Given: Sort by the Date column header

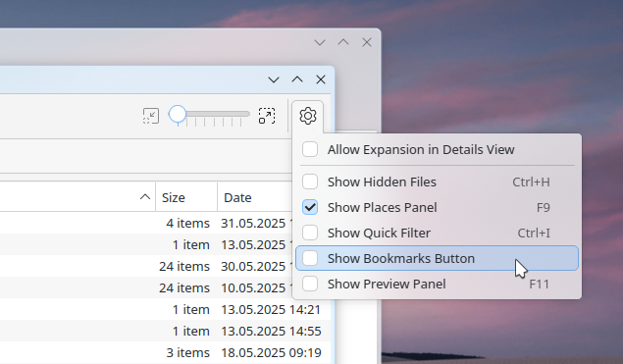Looking at the screenshot, I should click(x=254, y=197).
